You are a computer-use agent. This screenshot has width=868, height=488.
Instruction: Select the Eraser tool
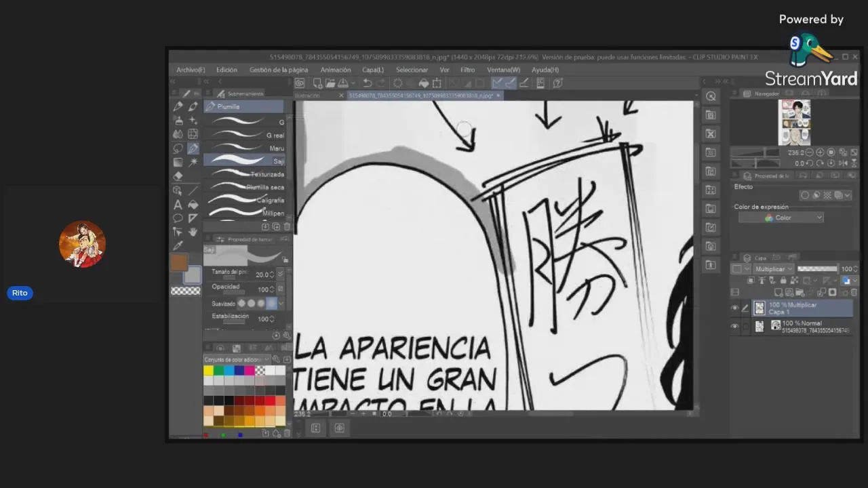point(178,176)
